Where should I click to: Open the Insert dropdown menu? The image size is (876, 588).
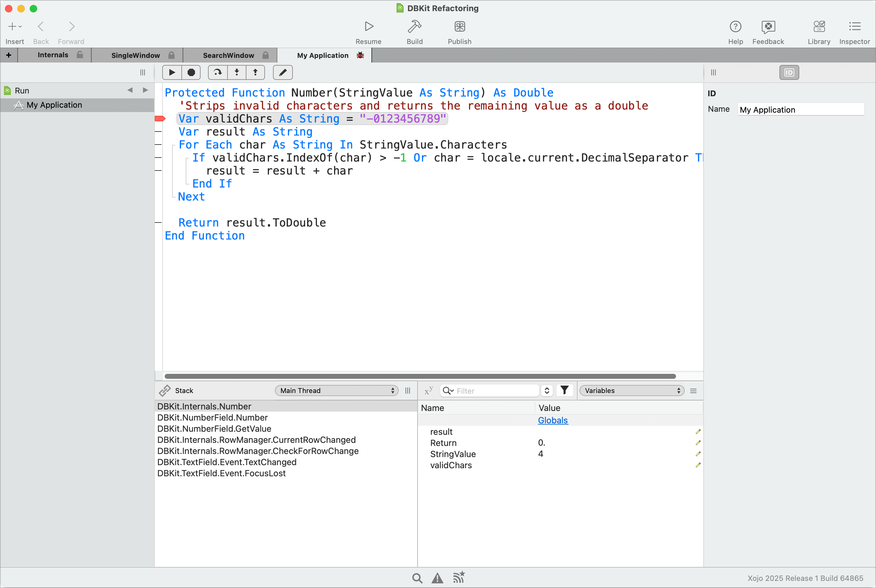[15, 27]
